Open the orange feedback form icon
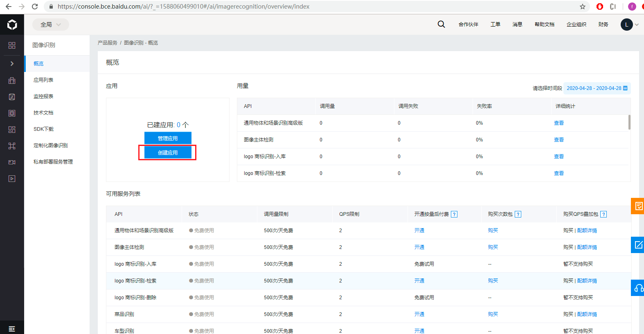644x334 pixels. click(637, 206)
